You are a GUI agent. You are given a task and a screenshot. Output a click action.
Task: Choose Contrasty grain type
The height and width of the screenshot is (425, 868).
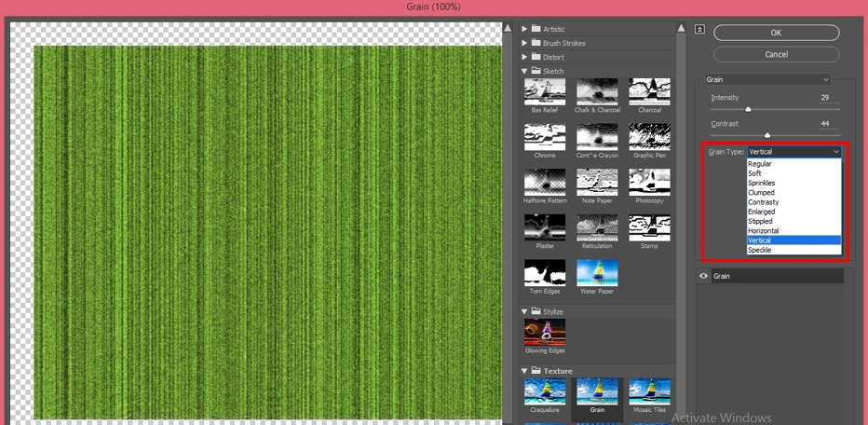[793, 202]
